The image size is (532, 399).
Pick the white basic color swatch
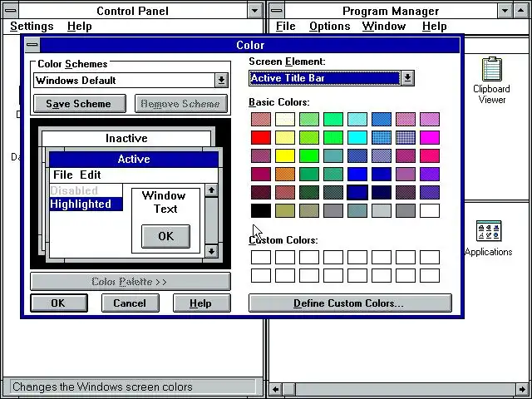tap(430, 210)
